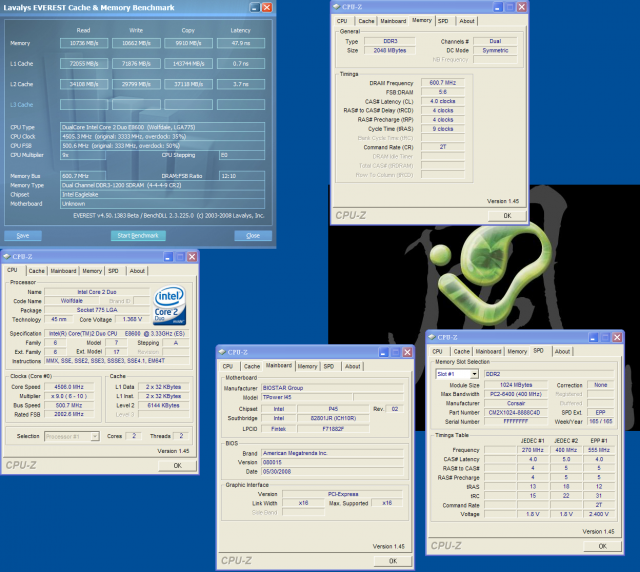640x572 pixels.
Task: Switch to SPD tab in CPU-Z CPU window
Action: (113, 271)
